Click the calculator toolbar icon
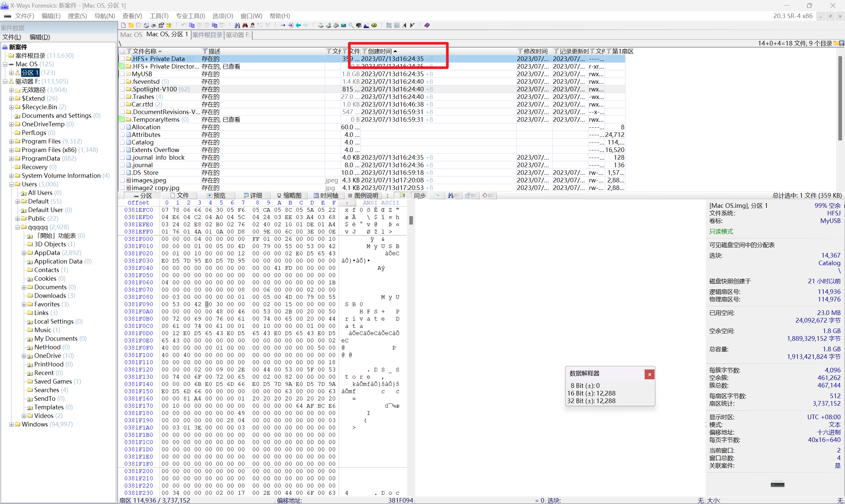The height and width of the screenshot is (504, 845). (344, 25)
